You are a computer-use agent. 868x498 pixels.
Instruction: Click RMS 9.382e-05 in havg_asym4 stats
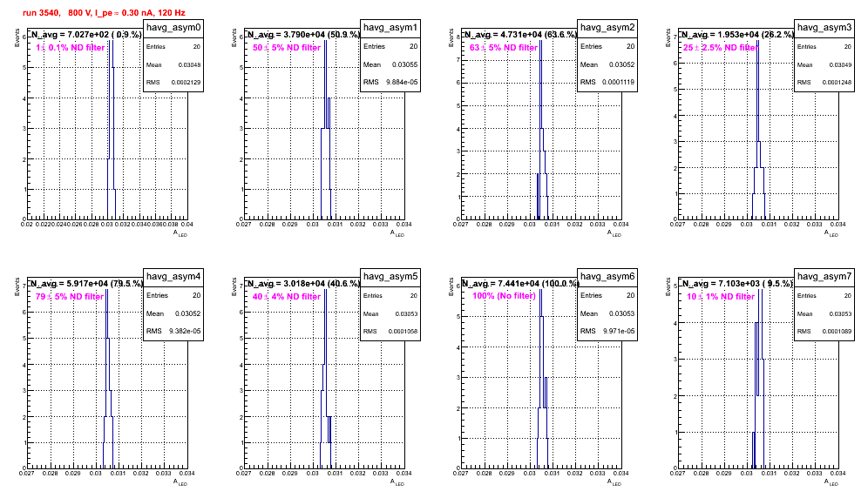(173, 331)
